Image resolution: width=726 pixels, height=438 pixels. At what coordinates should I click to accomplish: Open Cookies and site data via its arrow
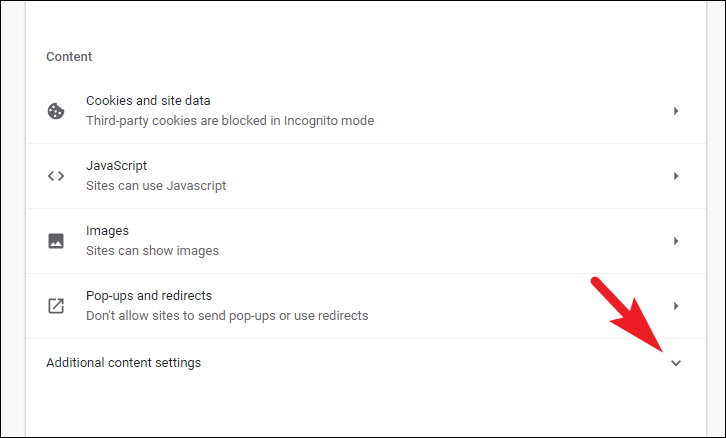[x=676, y=111]
